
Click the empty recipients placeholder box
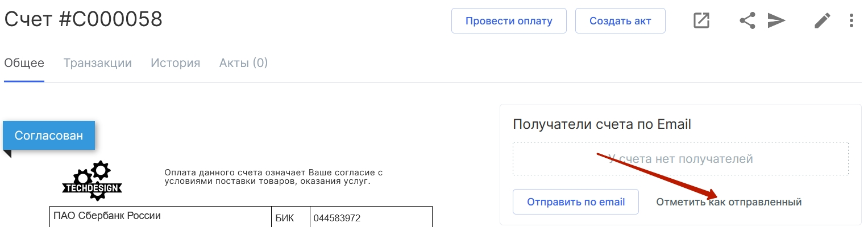[x=680, y=159]
